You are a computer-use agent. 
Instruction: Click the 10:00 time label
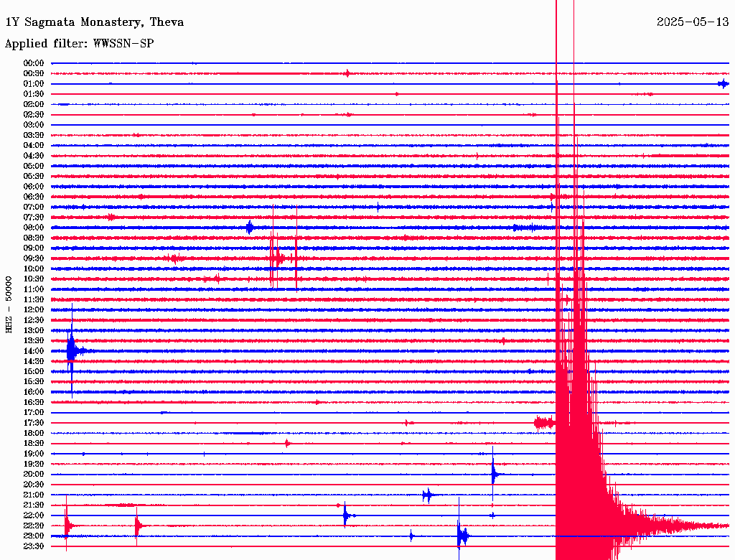[x=34, y=269]
